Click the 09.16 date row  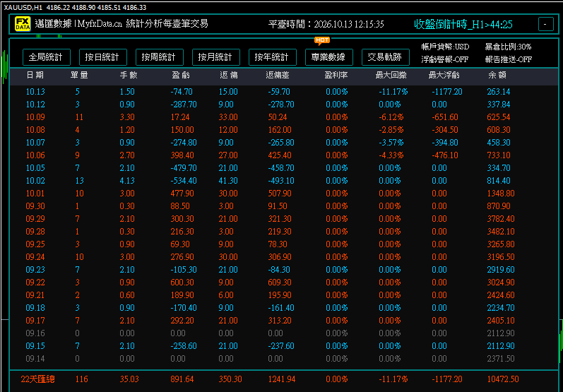tap(284, 333)
